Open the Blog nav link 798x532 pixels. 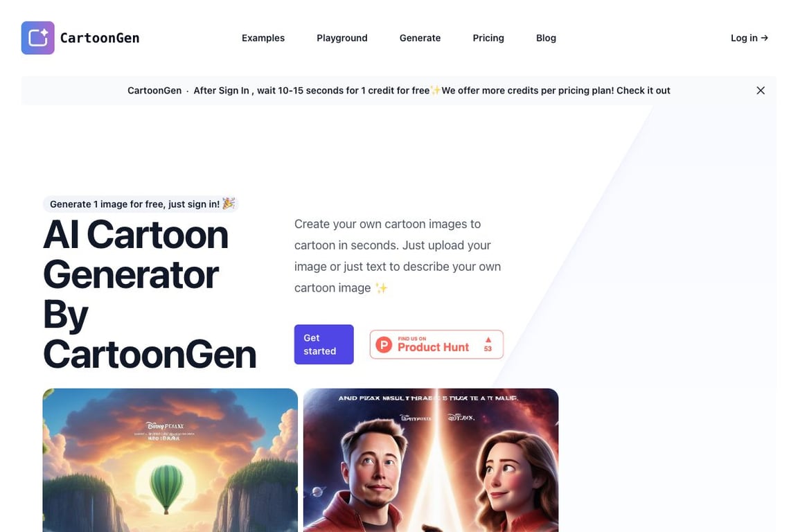pyautogui.click(x=546, y=38)
